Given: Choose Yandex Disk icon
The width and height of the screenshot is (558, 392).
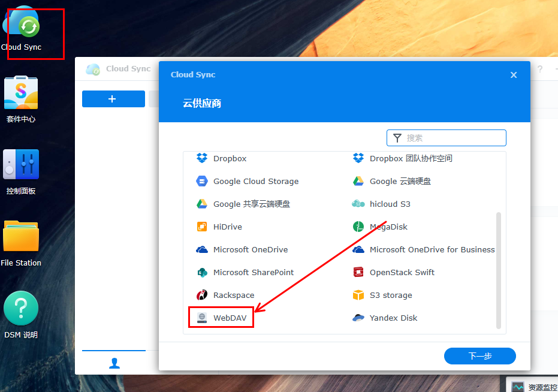Looking at the screenshot, I should point(358,318).
